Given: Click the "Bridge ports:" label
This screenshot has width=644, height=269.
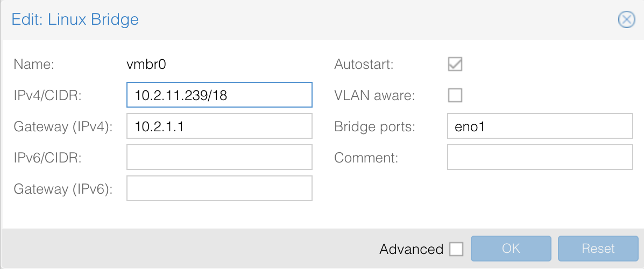Looking at the screenshot, I should 375,127.
